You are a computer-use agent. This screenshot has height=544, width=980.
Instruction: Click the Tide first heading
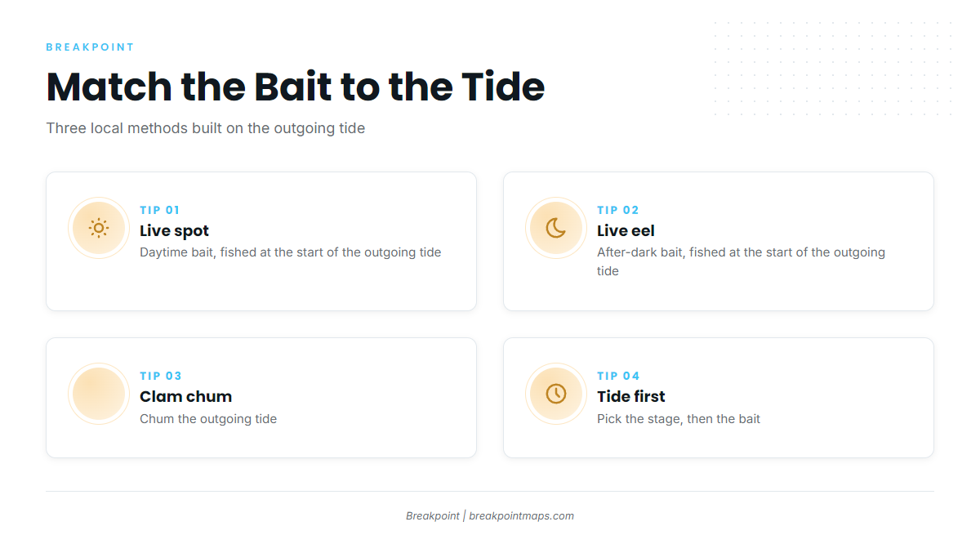click(x=631, y=396)
